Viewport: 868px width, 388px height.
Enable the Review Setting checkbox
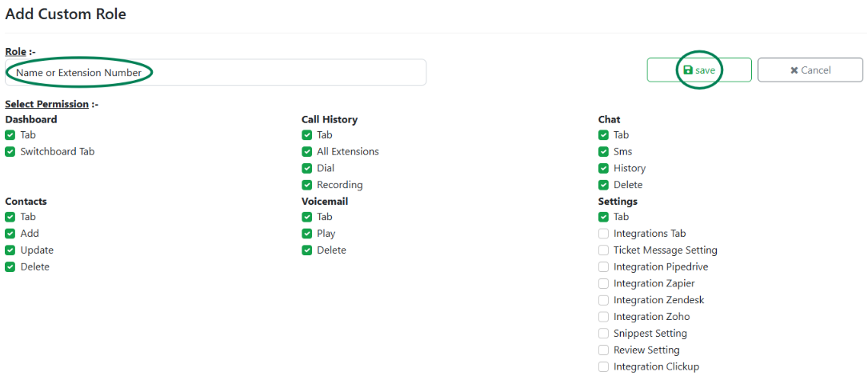[x=603, y=350]
